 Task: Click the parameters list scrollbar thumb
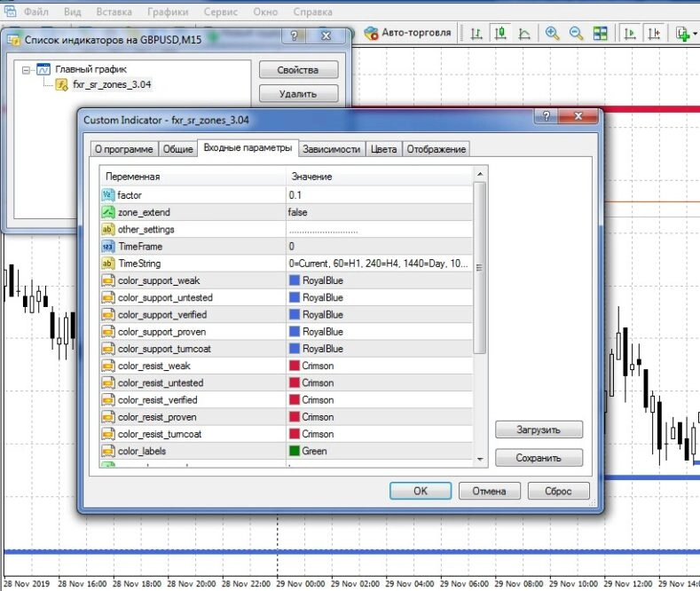(480, 268)
